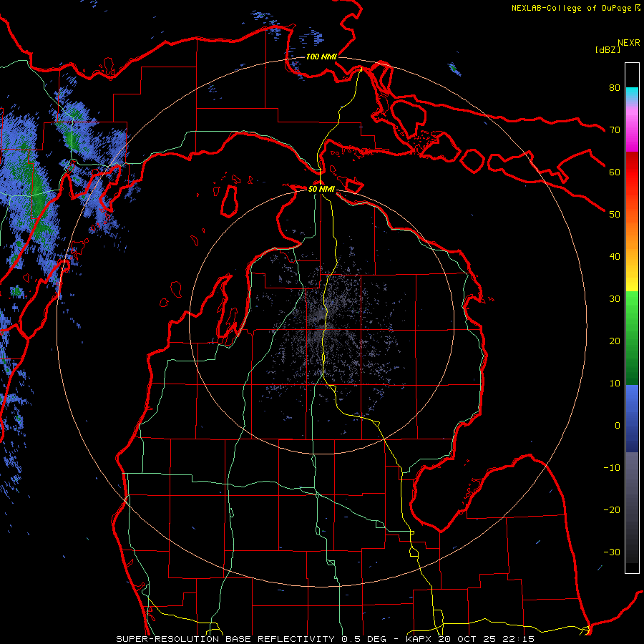Click the -30 dBZ scale value

(612, 552)
